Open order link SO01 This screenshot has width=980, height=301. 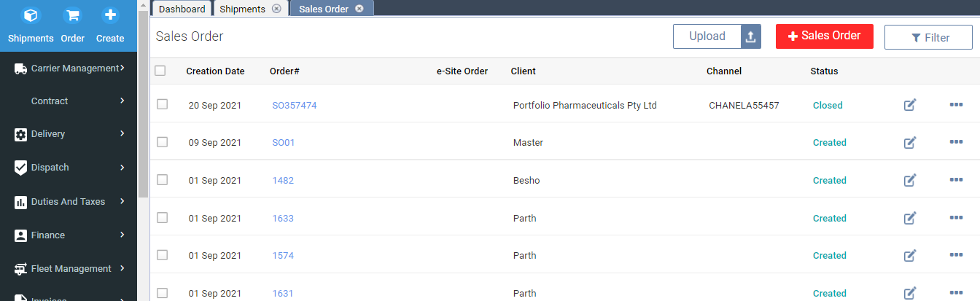click(284, 143)
